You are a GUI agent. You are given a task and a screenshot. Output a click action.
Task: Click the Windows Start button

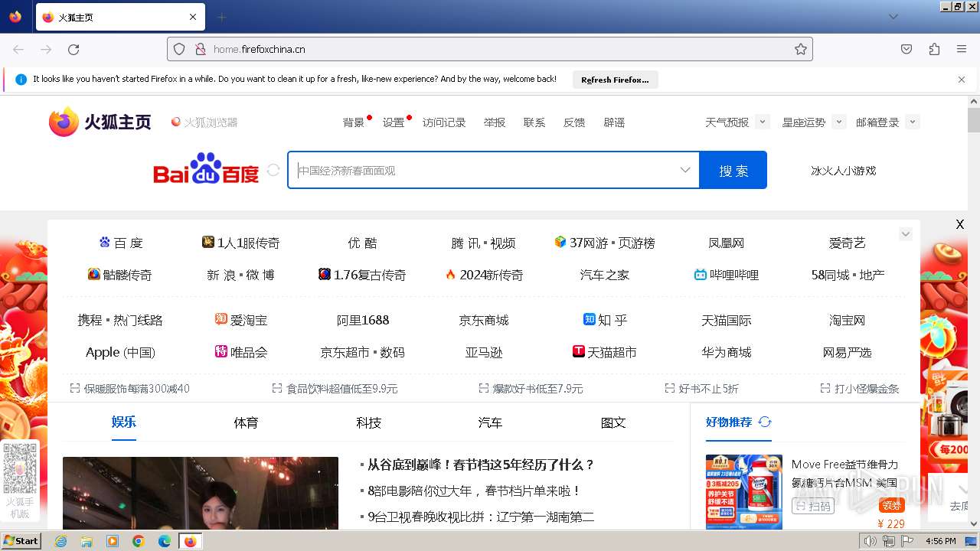click(21, 541)
